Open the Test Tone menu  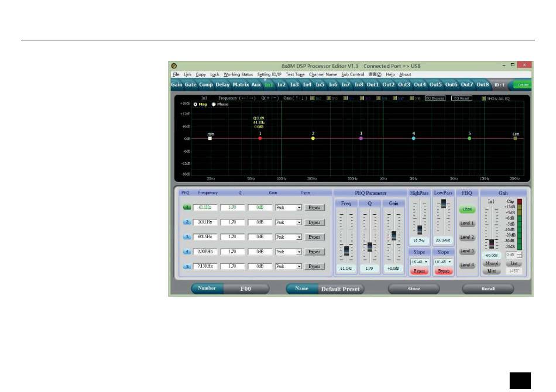[295, 74]
